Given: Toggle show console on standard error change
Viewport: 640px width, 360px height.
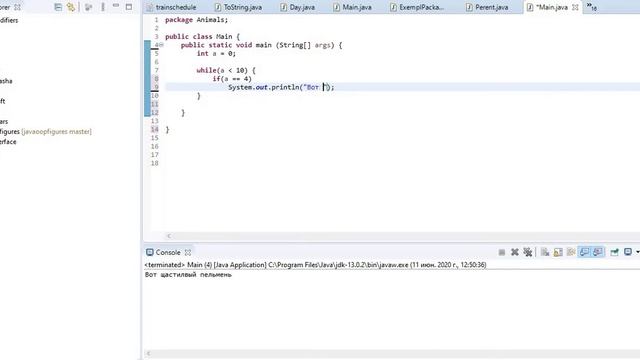Looking at the screenshot, I should click(x=598, y=252).
